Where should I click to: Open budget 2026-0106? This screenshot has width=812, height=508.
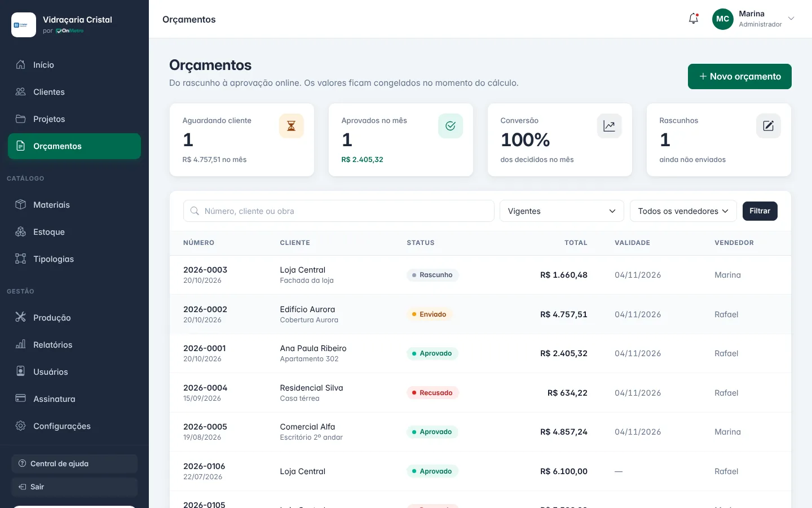tap(204, 466)
